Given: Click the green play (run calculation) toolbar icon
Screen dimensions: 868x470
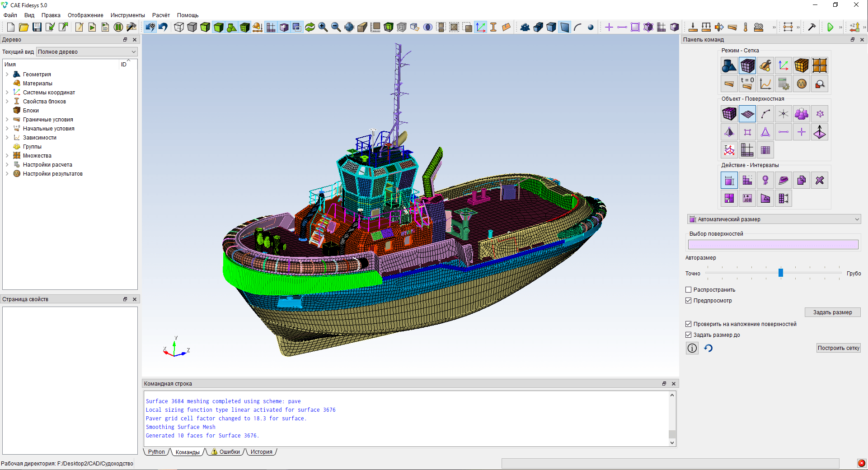Looking at the screenshot, I should pyautogui.click(x=830, y=27).
